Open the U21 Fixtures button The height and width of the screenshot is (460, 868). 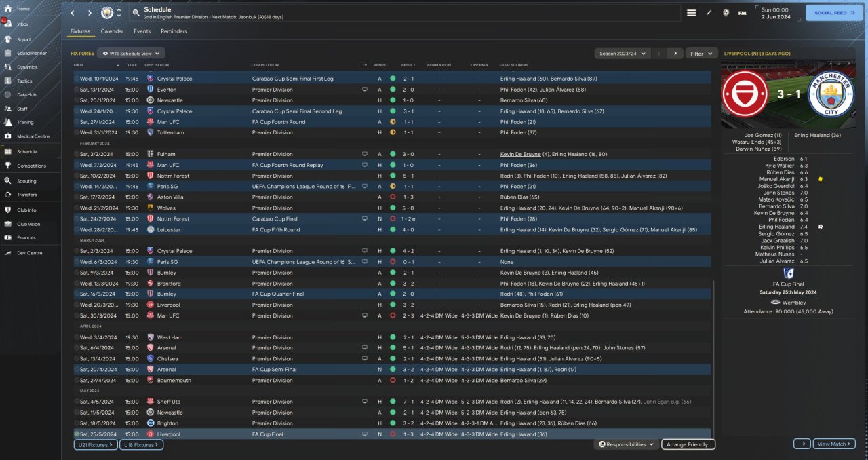point(96,445)
